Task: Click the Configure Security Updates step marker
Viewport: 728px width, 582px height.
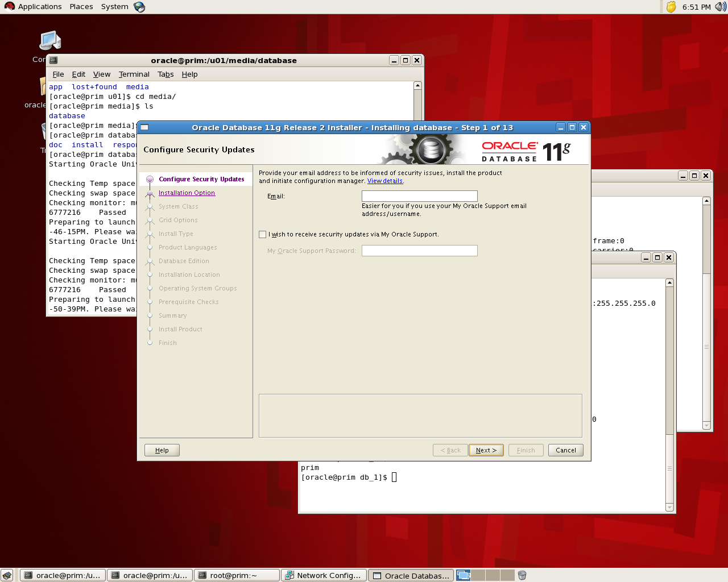Action: tap(149, 178)
